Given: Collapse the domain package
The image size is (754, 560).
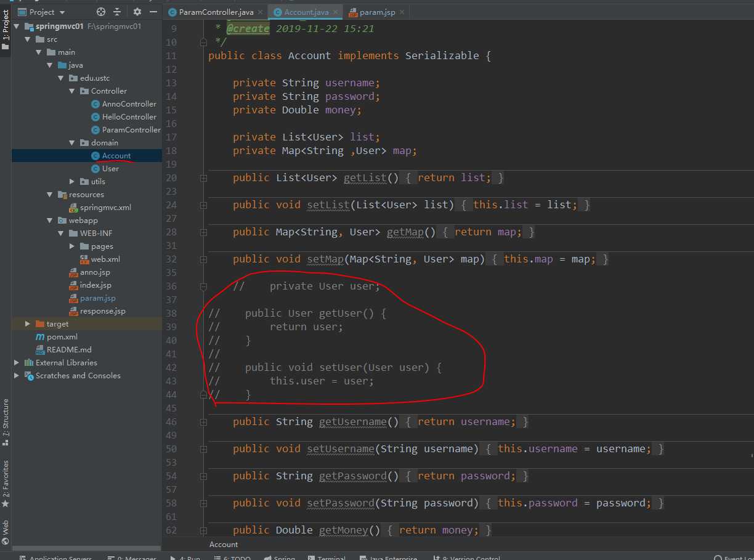Looking at the screenshot, I should pos(72,143).
